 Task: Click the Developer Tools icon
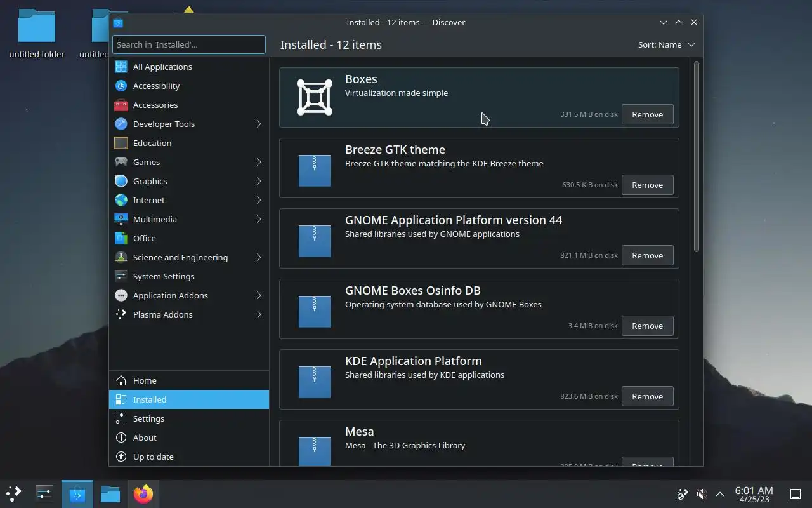[121, 124]
